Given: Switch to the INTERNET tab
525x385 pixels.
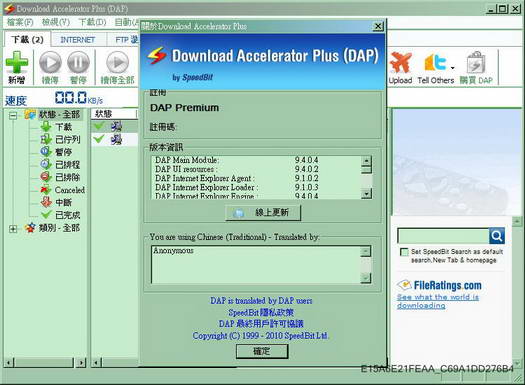Looking at the screenshot, I should point(78,40).
